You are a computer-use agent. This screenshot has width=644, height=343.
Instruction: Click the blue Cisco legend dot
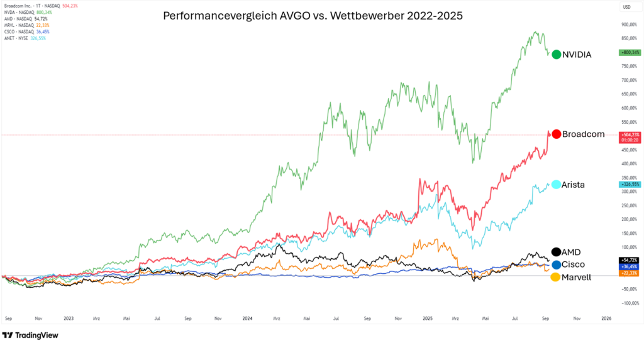click(x=556, y=264)
